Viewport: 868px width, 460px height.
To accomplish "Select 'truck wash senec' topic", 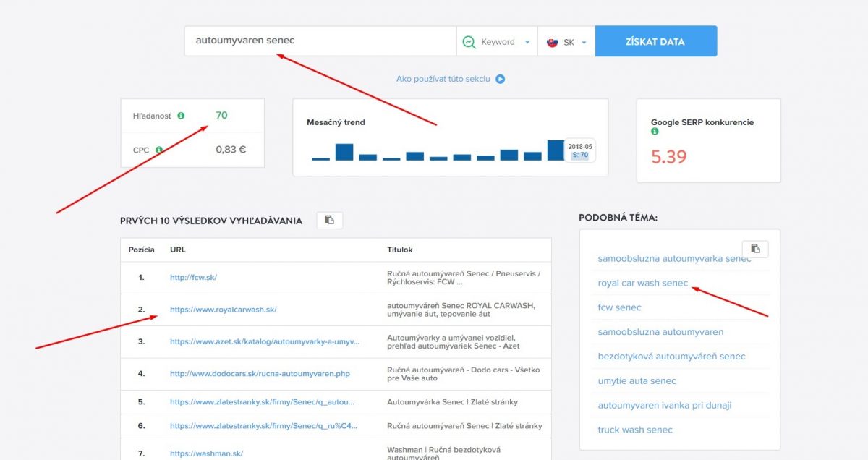I will pos(635,430).
